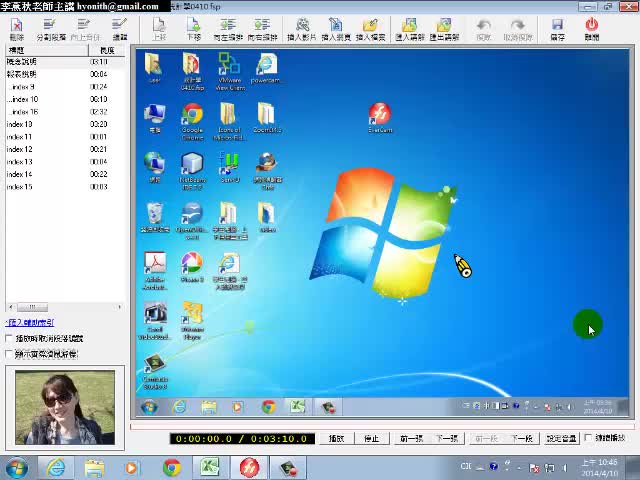Click the 插入檔案 (insert file) icon
This screenshot has width=640, height=480.
(x=370, y=29)
